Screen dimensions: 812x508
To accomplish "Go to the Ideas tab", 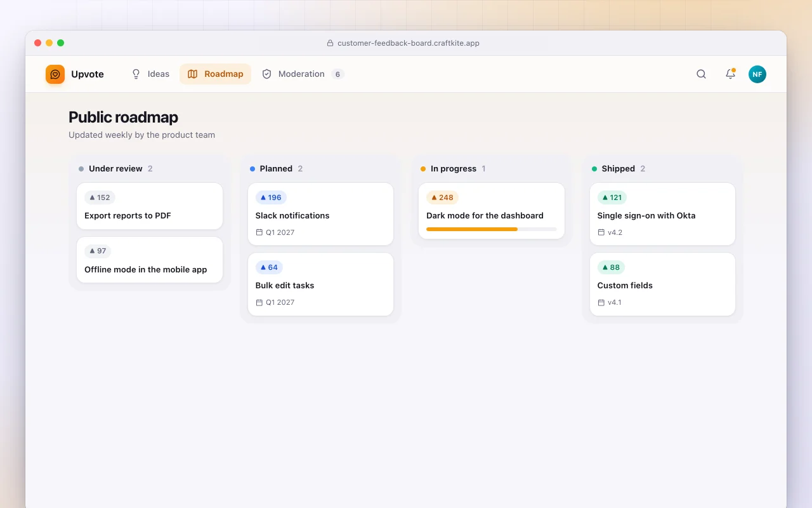I will tap(150, 74).
